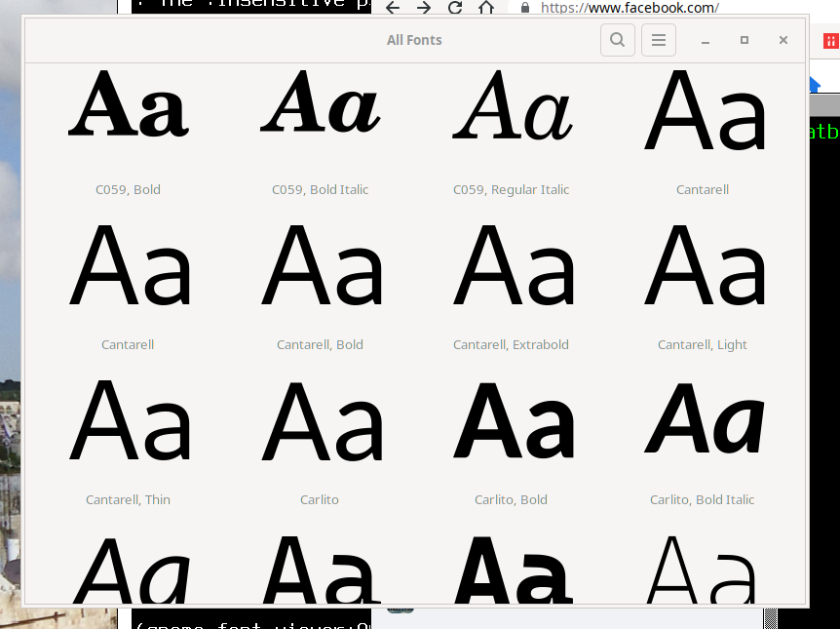Click the 'Cantarell, Extrabold' label
840x629 pixels.
511,345
